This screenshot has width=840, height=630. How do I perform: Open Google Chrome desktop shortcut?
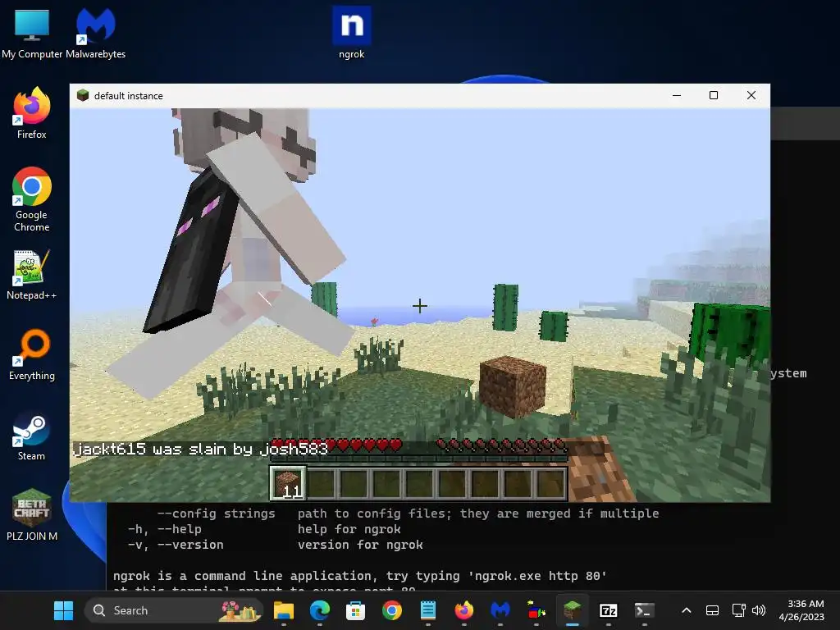point(32,199)
